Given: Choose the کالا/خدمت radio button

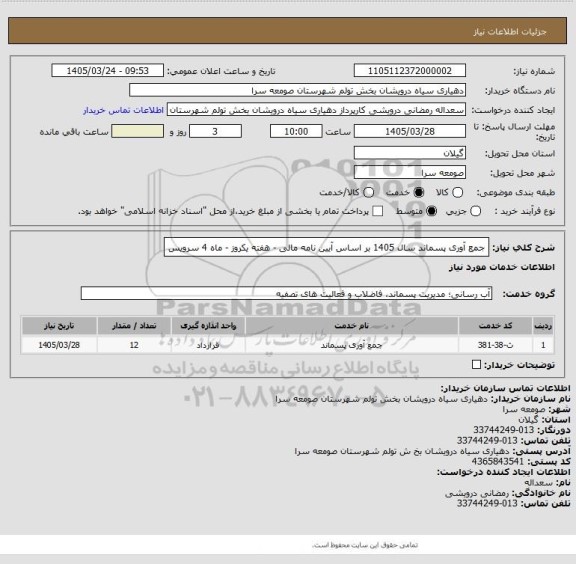Looking at the screenshot, I should click(x=368, y=193).
